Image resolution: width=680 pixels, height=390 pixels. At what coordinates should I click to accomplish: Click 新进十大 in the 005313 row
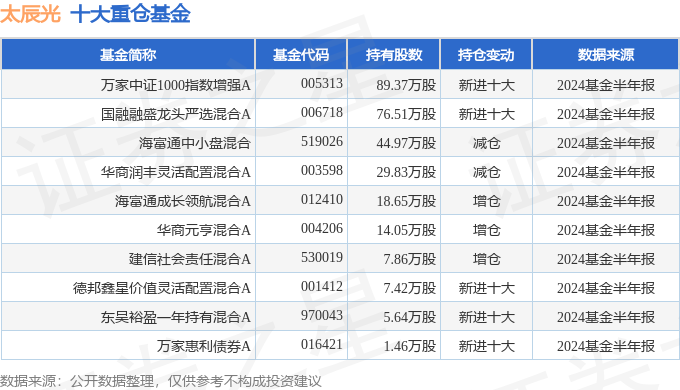[x=487, y=85]
